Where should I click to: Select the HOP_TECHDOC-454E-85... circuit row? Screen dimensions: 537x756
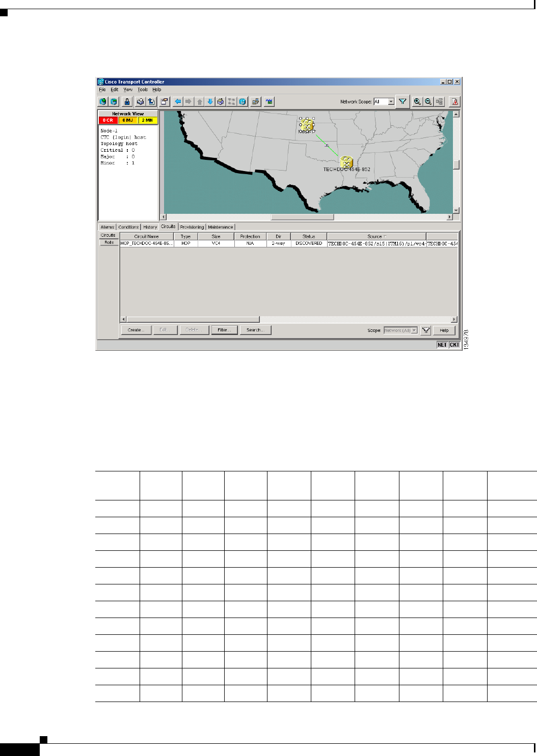(x=289, y=243)
